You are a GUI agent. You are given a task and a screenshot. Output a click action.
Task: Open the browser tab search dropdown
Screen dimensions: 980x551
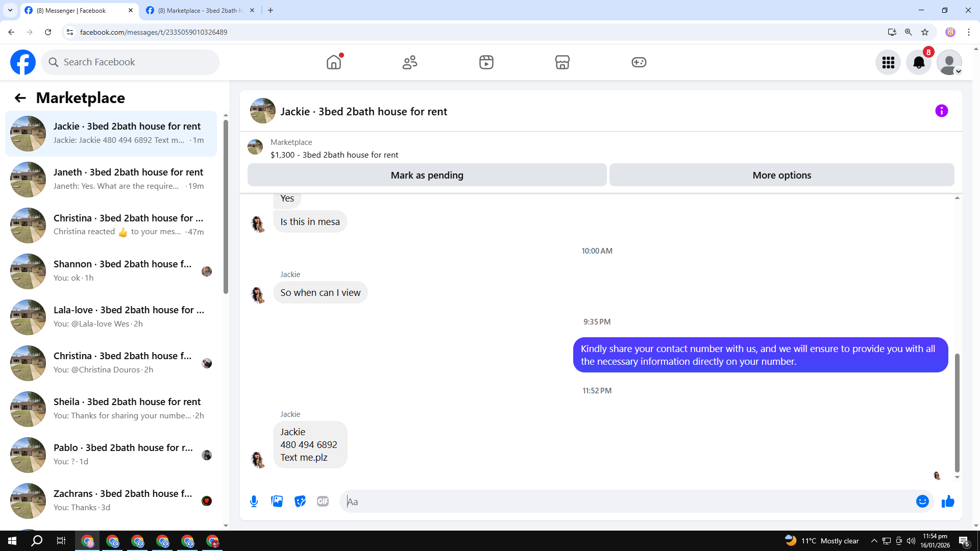pyautogui.click(x=10, y=10)
